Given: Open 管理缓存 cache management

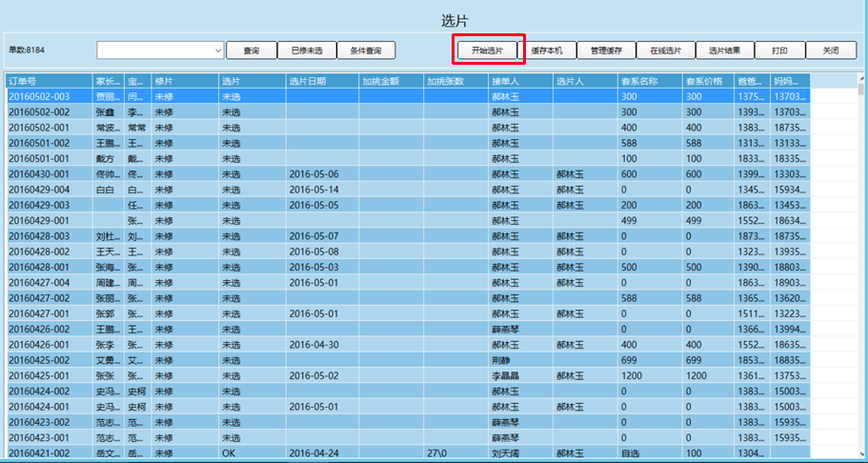Looking at the screenshot, I should click(606, 50).
